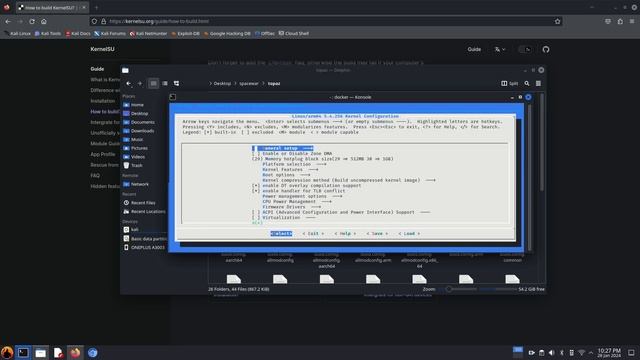This screenshot has height=360, width=640.
Task: Open Kali Docs bookmark
Action: tap(78, 33)
